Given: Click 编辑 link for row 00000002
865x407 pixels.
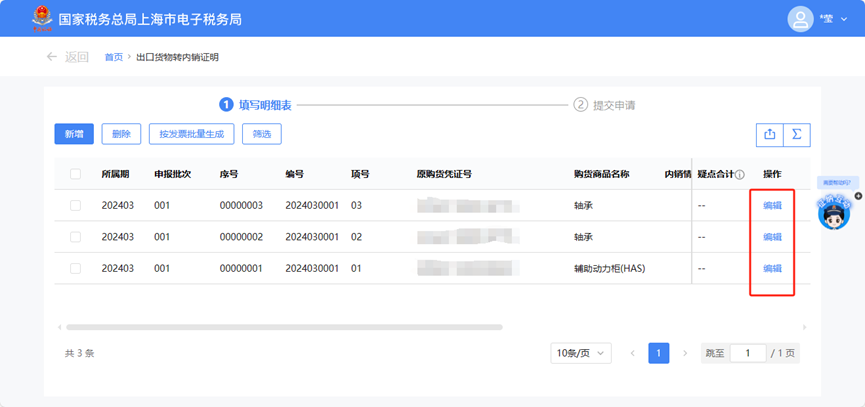Looking at the screenshot, I should coord(772,237).
